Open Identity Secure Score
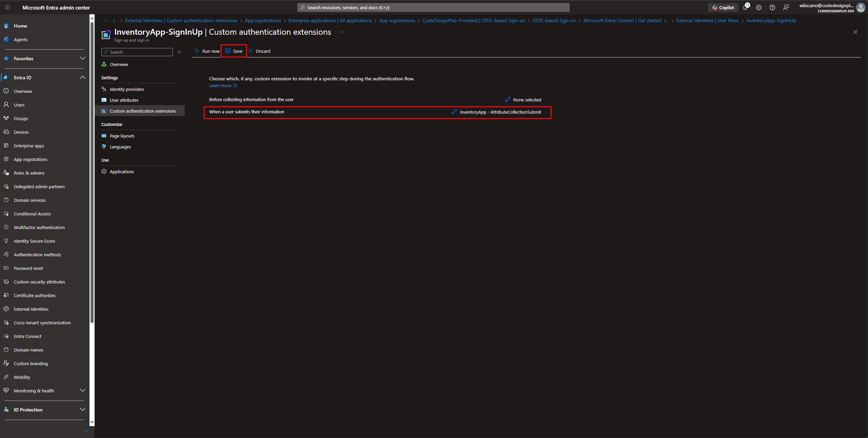Viewport: 868px width, 438px height. 34,241
